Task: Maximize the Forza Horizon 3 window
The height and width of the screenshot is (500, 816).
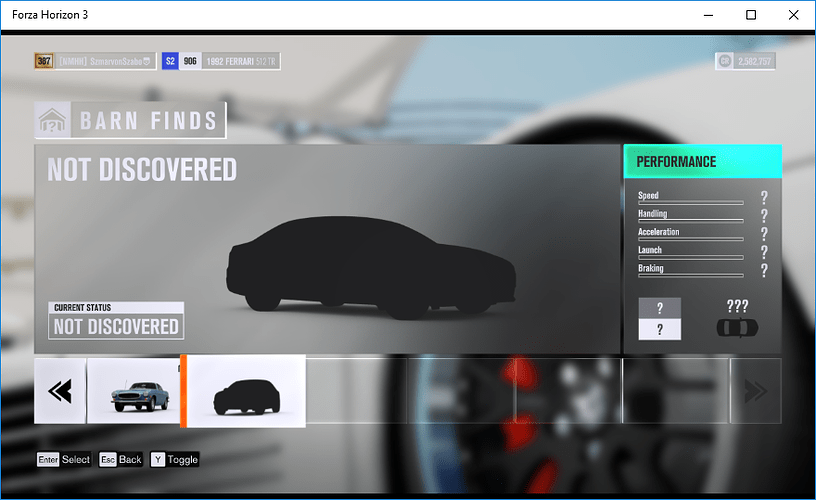Action: [751, 15]
